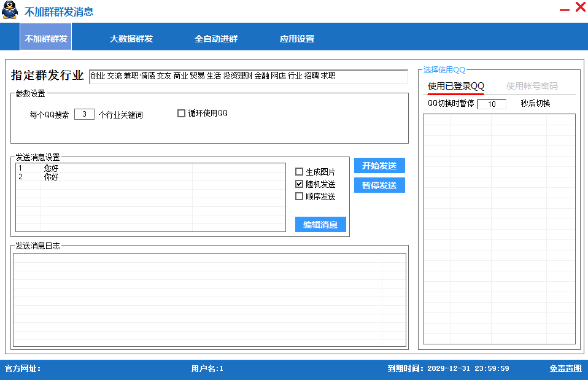This screenshot has height=380, width=588.
Task: Open the 全自动进群 tab
Action: (216, 39)
